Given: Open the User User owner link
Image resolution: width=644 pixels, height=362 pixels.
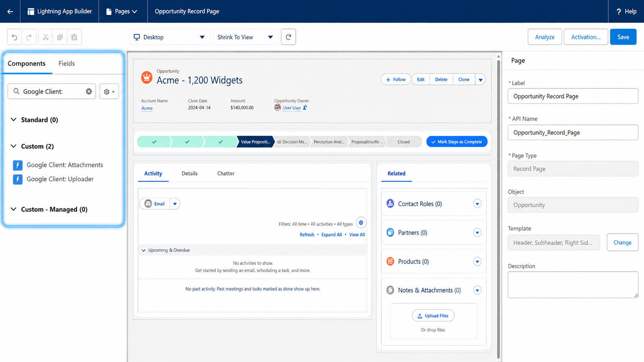Looking at the screenshot, I should [x=292, y=108].
